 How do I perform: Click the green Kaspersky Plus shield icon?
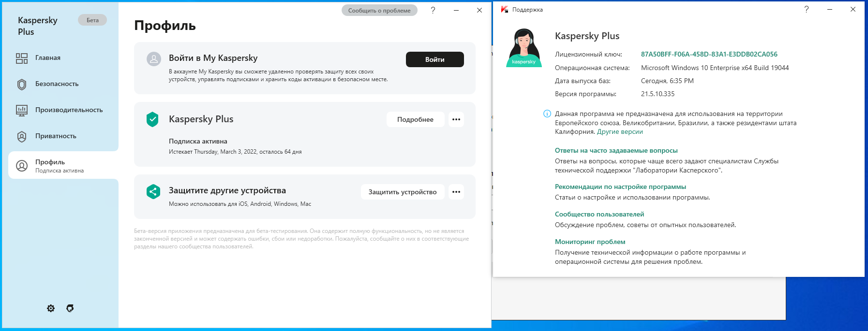(152, 119)
